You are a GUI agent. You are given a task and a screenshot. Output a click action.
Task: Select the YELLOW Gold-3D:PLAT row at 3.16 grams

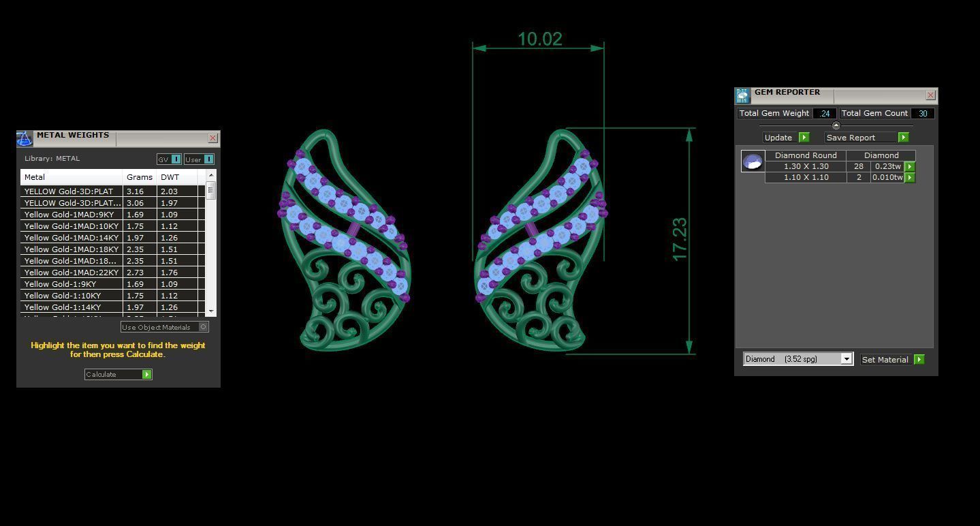point(112,191)
